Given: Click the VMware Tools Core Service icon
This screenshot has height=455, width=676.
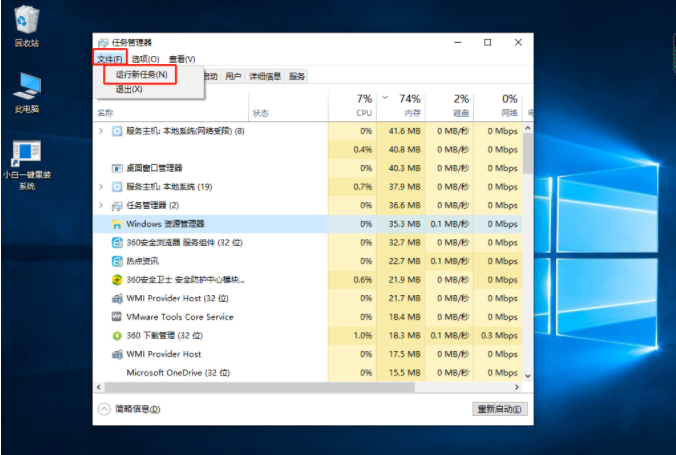Looking at the screenshot, I should coord(117,317).
